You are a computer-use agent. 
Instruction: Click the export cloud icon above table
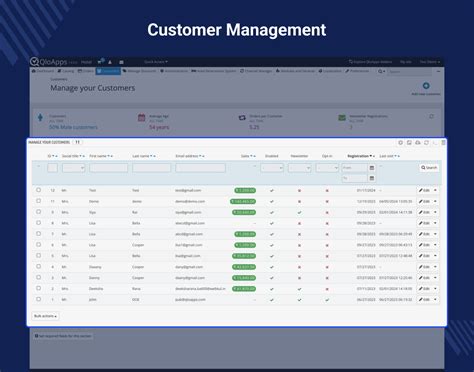click(418, 143)
